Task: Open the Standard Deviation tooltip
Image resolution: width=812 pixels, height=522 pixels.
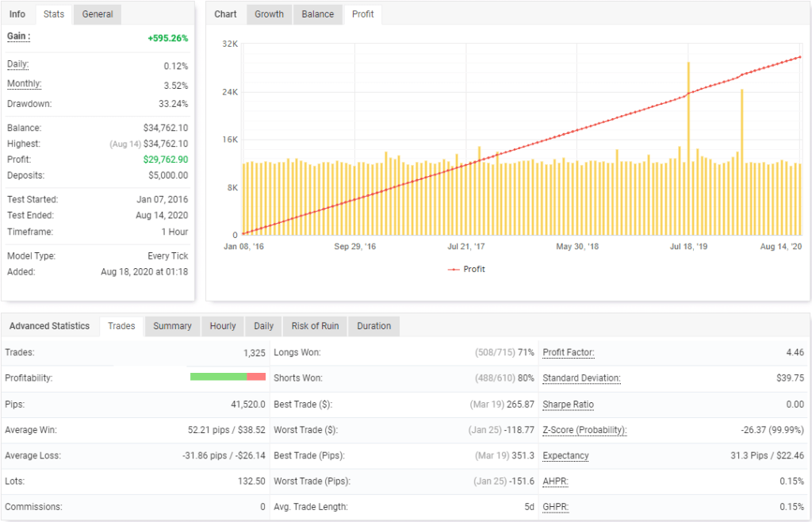Action: pos(580,378)
